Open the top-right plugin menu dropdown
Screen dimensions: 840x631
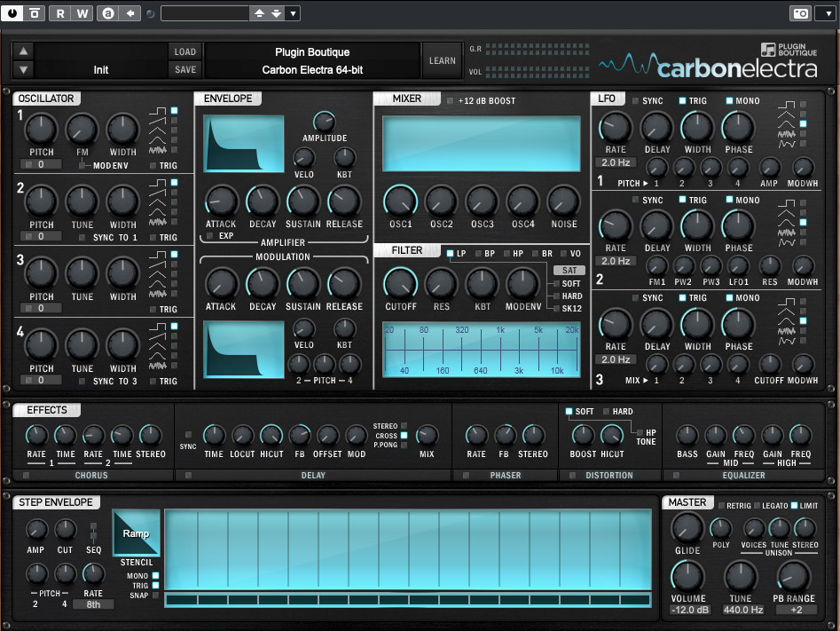[x=824, y=13]
